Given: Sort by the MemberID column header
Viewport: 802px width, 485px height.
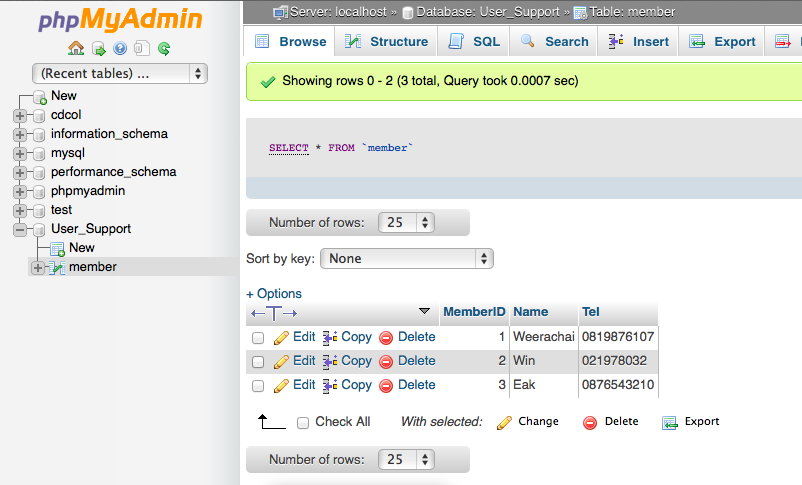Looking at the screenshot, I should coord(473,312).
